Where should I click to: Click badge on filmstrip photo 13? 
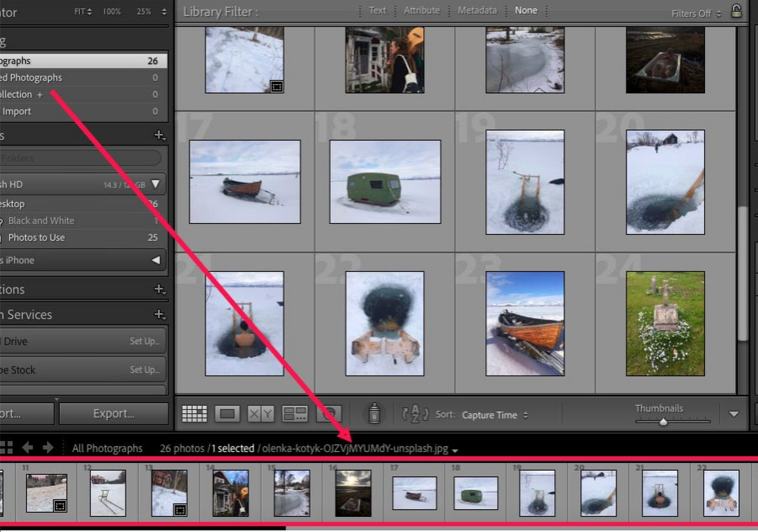179,510
